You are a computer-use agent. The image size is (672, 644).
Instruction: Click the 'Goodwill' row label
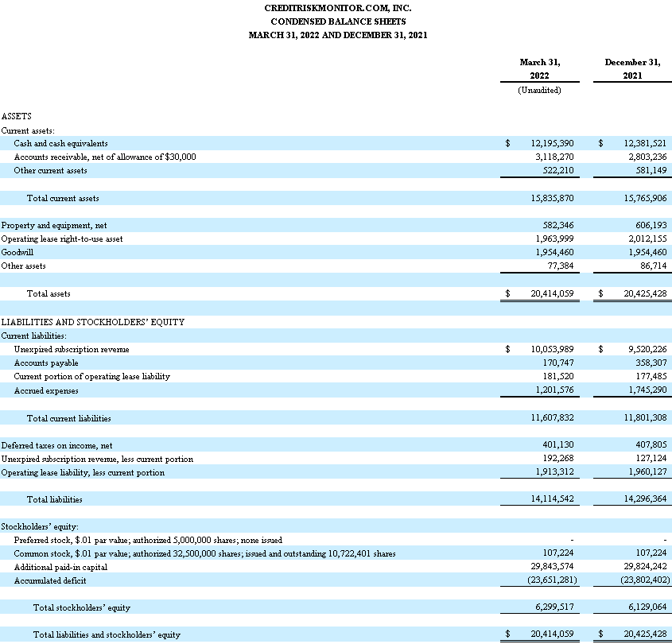[x=17, y=252]
